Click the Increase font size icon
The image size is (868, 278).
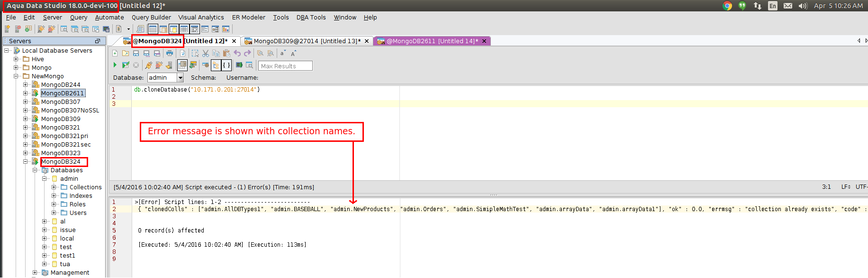(293, 53)
